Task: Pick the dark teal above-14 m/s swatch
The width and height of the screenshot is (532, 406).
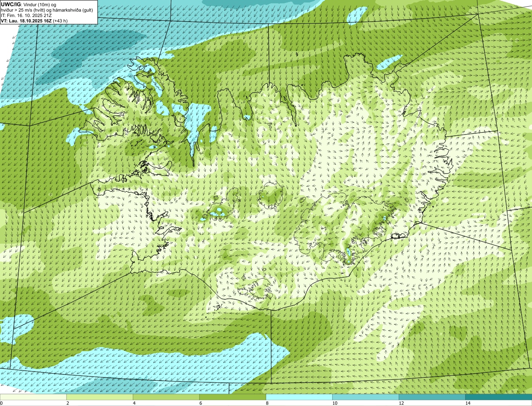Action: pyautogui.click(x=499, y=397)
